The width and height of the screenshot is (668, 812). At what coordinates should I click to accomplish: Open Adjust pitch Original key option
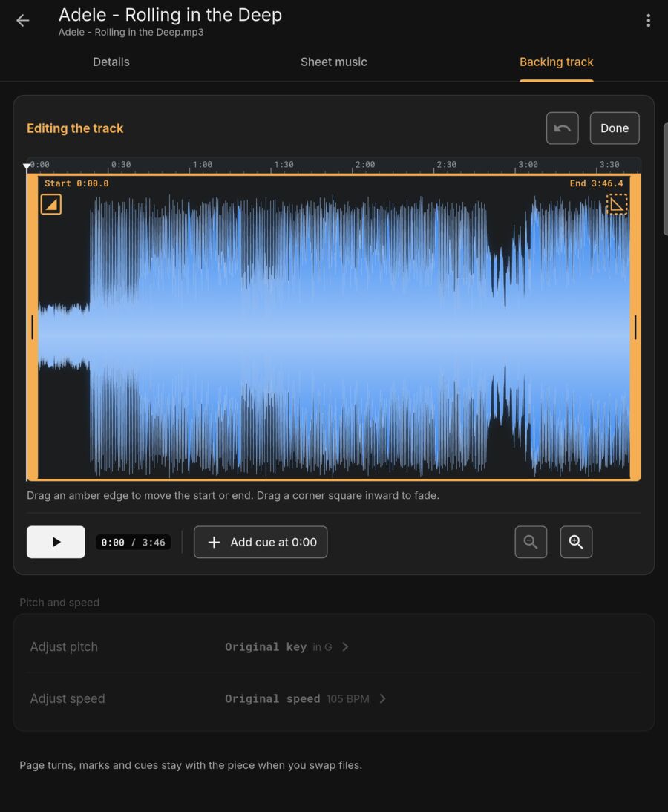click(x=287, y=646)
